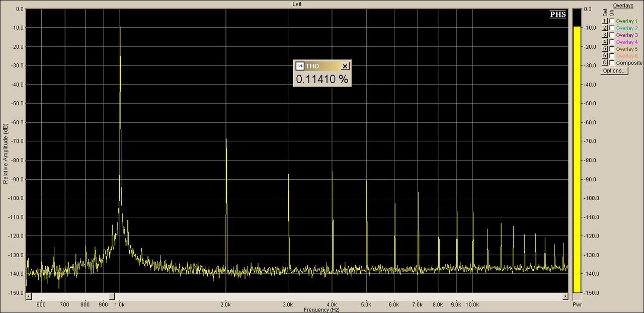Enable the Overlay 2 checkbox
This screenshot has height=313, width=644.
(x=612, y=28)
